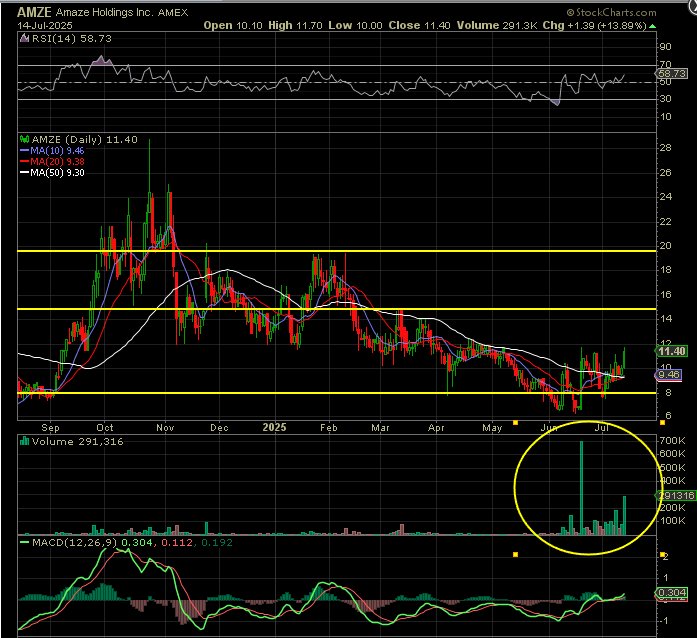The width and height of the screenshot is (697, 638).
Task: Click the Oct label on time axis
Action: coord(105,428)
